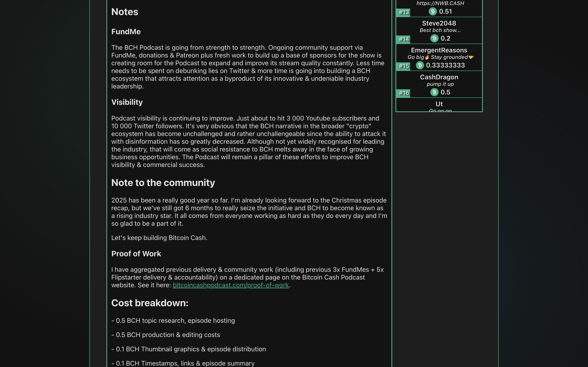Select the EmergentReasons donor card
This screenshot has width=588, height=367.
point(439,57)
